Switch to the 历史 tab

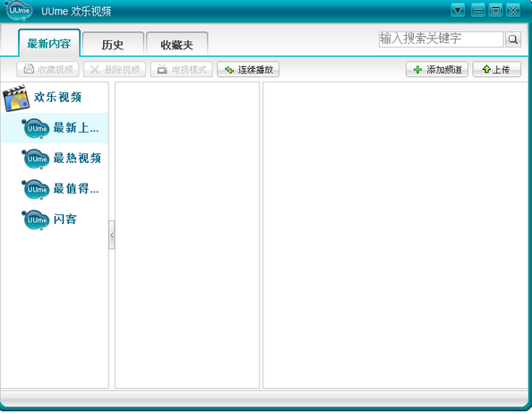[x=113, y=45]
